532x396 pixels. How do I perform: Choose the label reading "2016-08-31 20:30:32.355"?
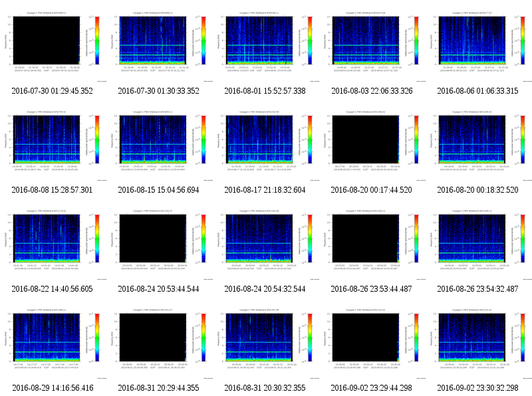tap(265, 388)
